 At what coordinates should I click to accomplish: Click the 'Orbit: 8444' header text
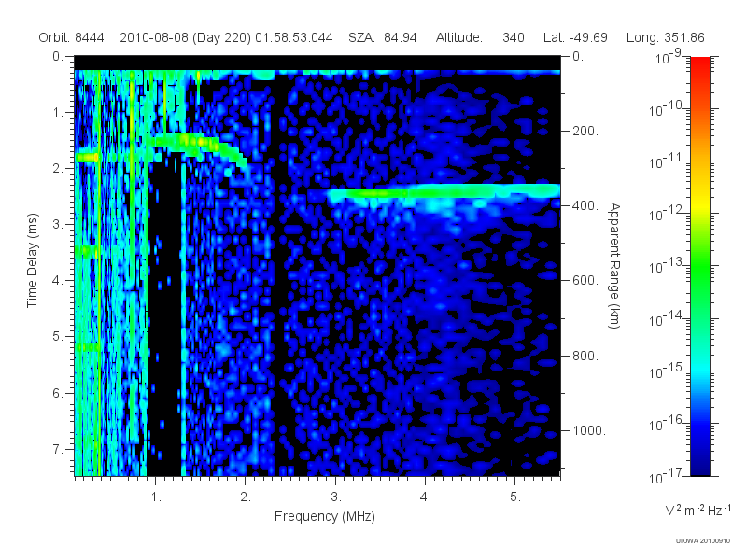coord(72,37)
